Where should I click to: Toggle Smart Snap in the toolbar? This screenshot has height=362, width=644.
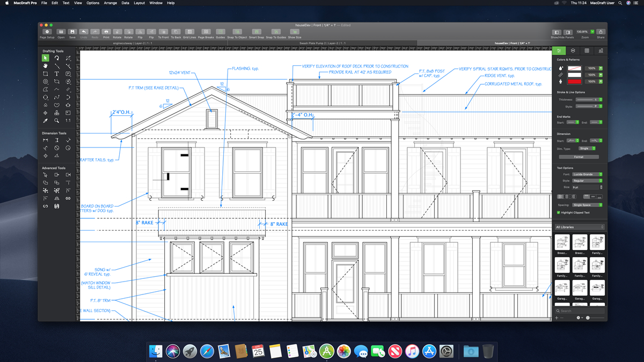(x=257, y=32)
